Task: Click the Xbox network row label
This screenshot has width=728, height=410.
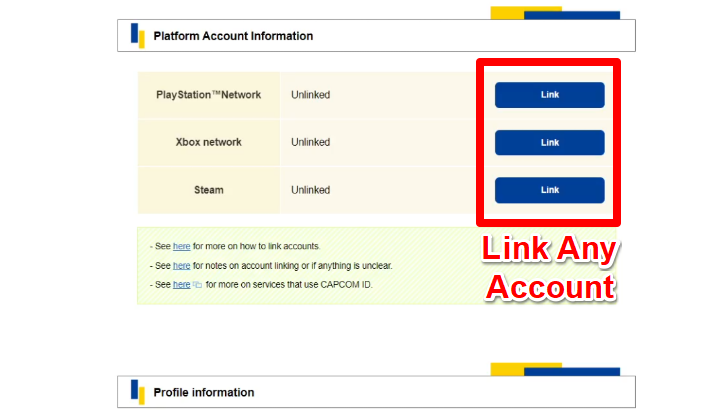Action: 208,142
